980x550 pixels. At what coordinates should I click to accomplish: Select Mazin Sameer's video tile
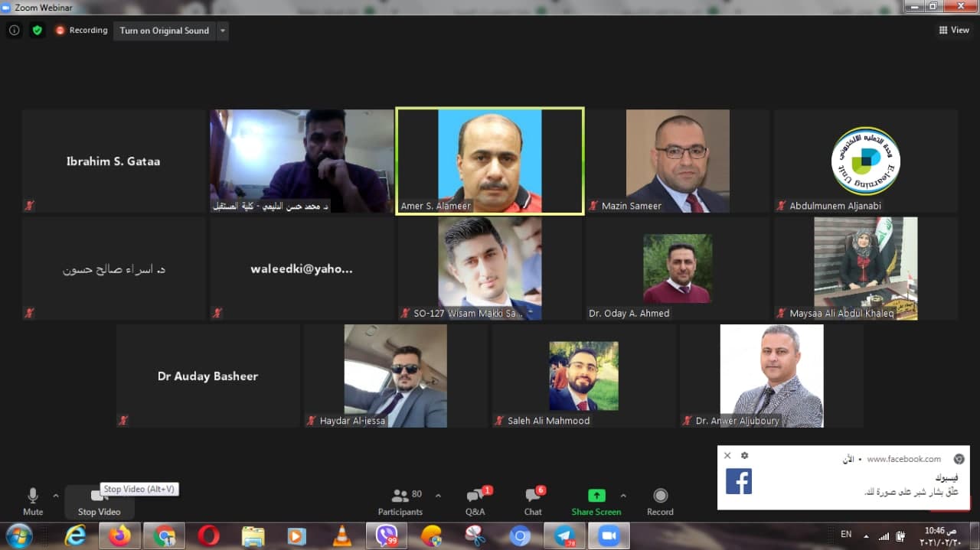(678, 161)
